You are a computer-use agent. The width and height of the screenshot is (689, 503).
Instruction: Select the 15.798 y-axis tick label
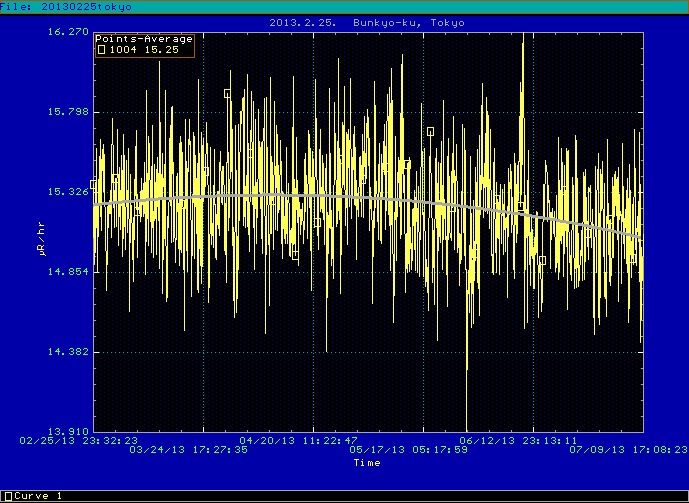[69, 112]
